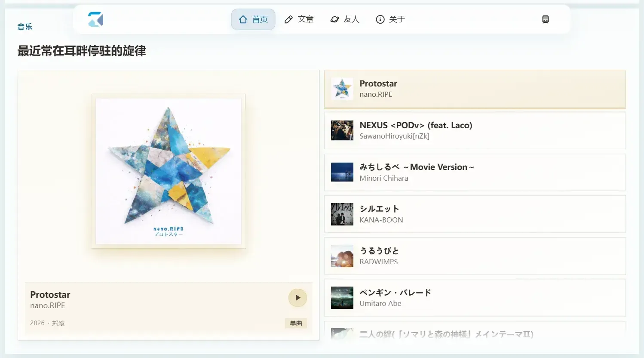644x358 pixels.
Task: Pick うるうびと by RADWIMPS
Action: click(x=475, y=256)
